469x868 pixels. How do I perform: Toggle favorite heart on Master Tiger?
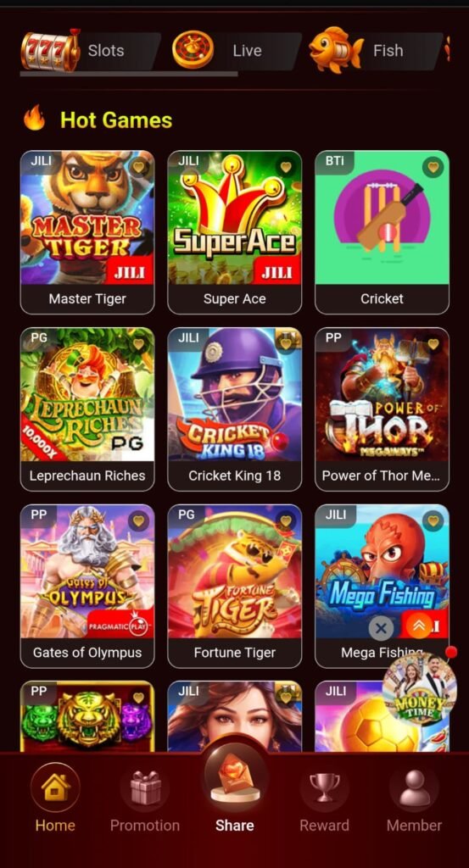[x=138, y=167]
